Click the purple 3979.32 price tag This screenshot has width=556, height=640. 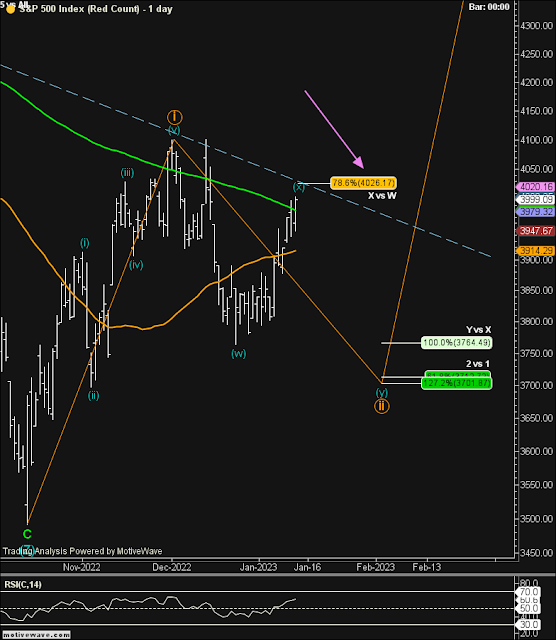(x=536, y=212)
